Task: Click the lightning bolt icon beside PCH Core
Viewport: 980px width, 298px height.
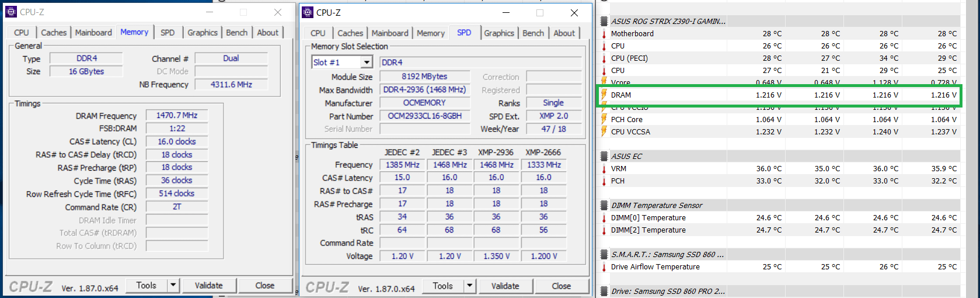Action: tap(604, 119)
